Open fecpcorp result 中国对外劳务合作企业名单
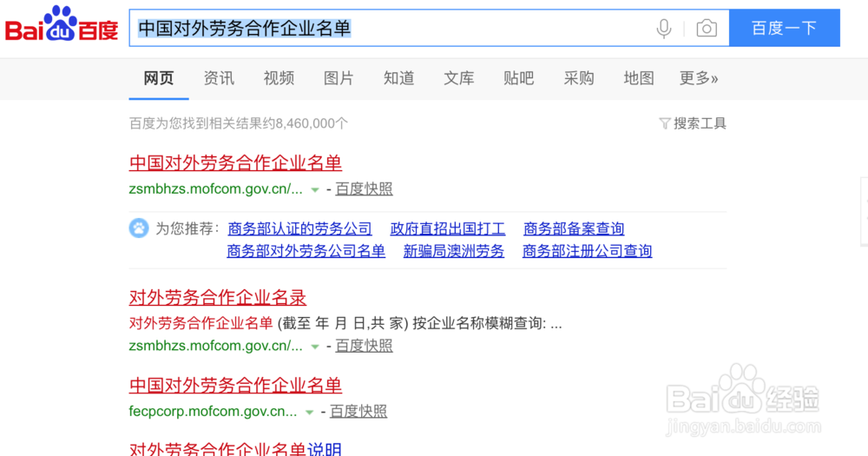868x456 pixels. coord(235,386)
